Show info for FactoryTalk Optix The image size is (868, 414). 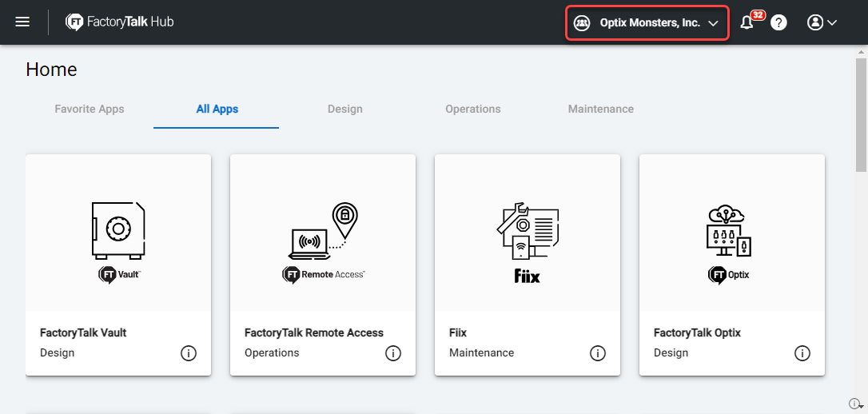(802, 352)
